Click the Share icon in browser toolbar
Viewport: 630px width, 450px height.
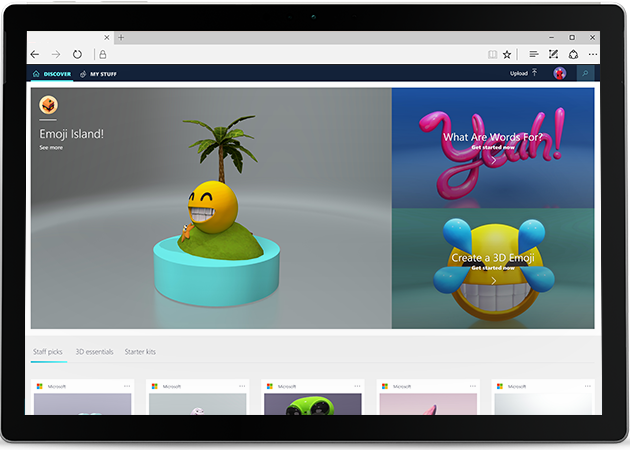pos(573,54)
